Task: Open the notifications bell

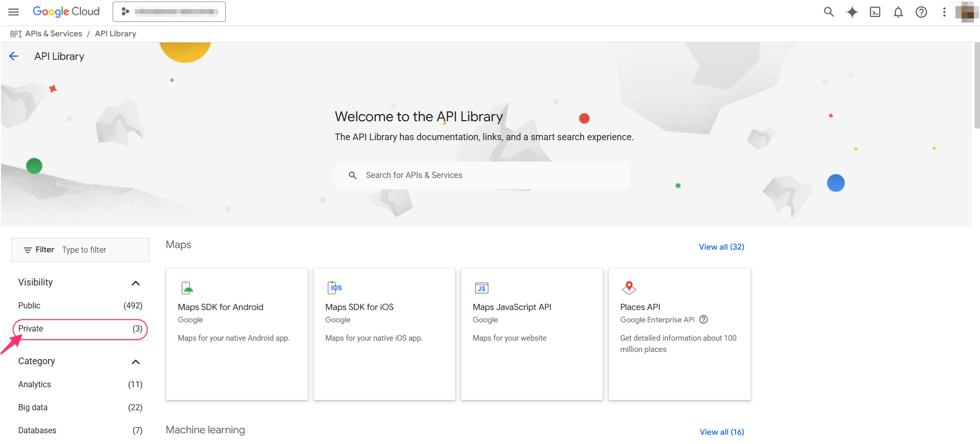Action: coord(898,12)
